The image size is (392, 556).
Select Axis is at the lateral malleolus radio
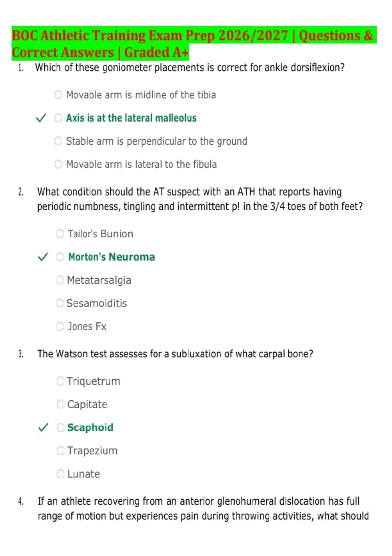(58, 118)
